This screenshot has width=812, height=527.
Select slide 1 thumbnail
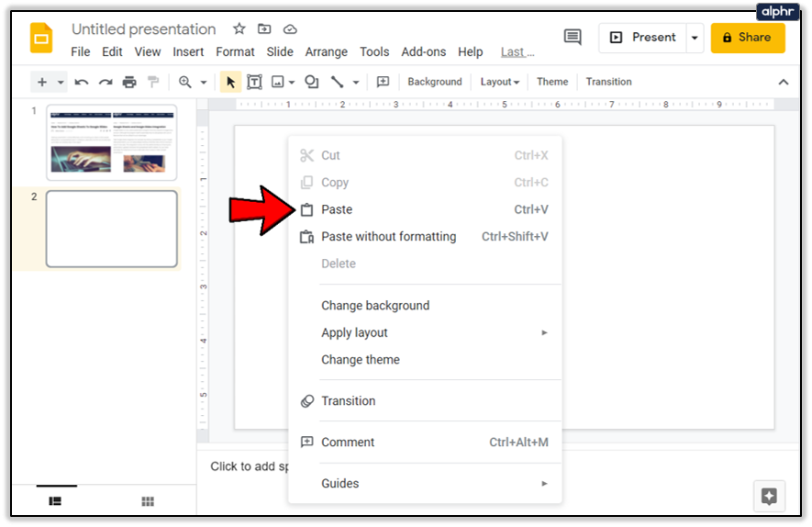[112, 142]
